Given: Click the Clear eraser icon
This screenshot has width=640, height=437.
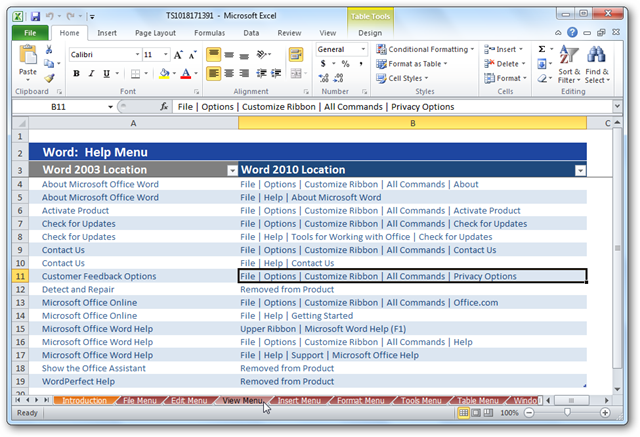Looking at the screenshot, I should tap(542, 78).
